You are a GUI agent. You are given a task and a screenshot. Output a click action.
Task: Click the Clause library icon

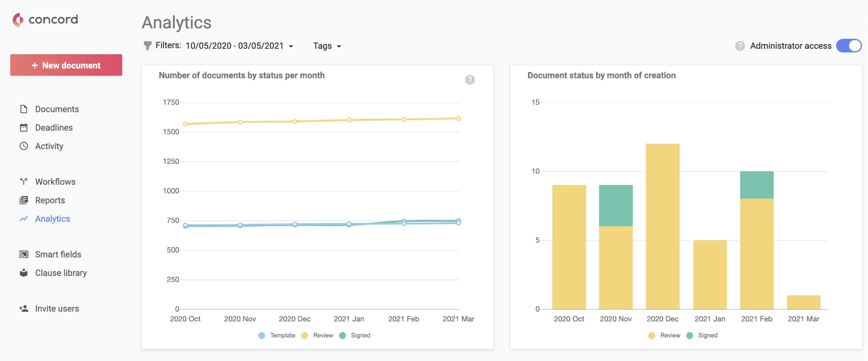23,272
